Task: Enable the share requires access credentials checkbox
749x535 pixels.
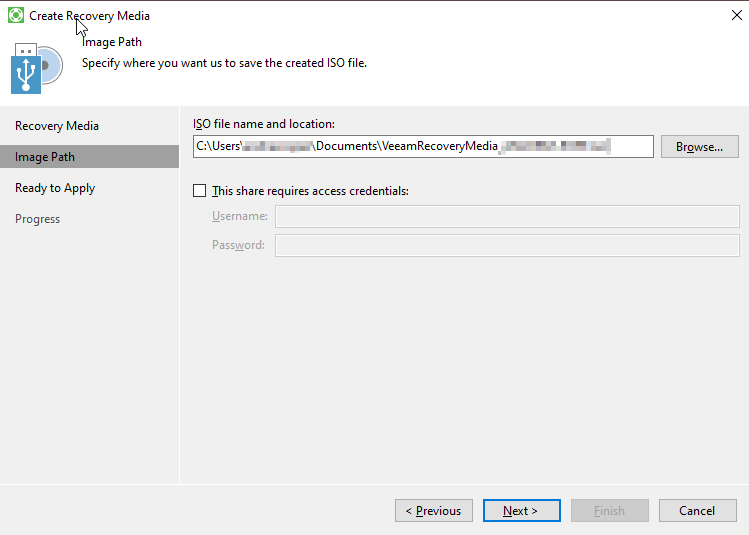Action: 200,191
